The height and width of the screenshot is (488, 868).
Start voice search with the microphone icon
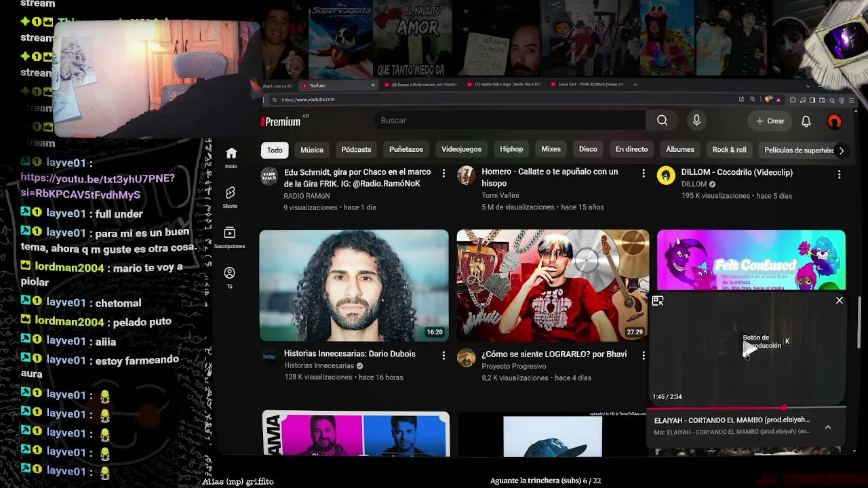pyautogui.click(x=696, y=121)
